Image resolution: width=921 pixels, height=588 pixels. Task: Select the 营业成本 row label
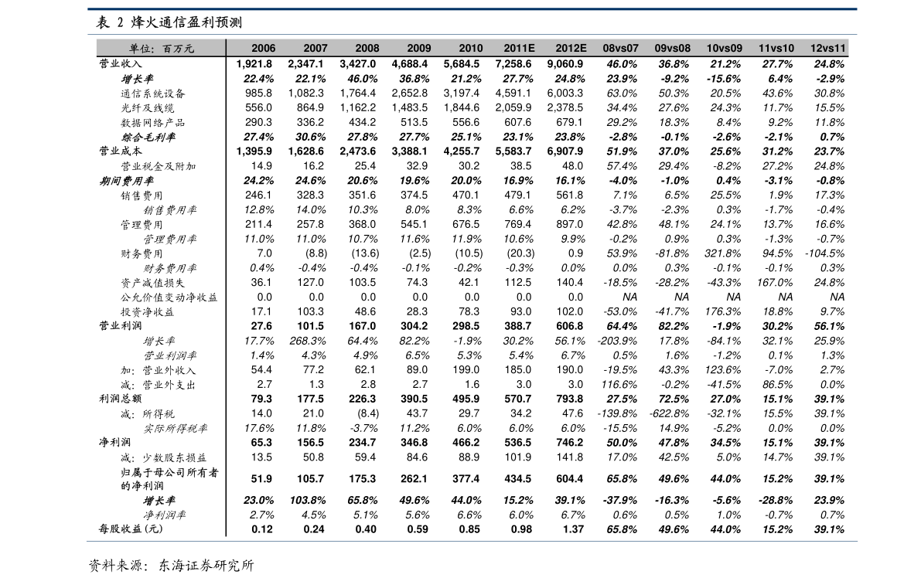pos(121,151)
